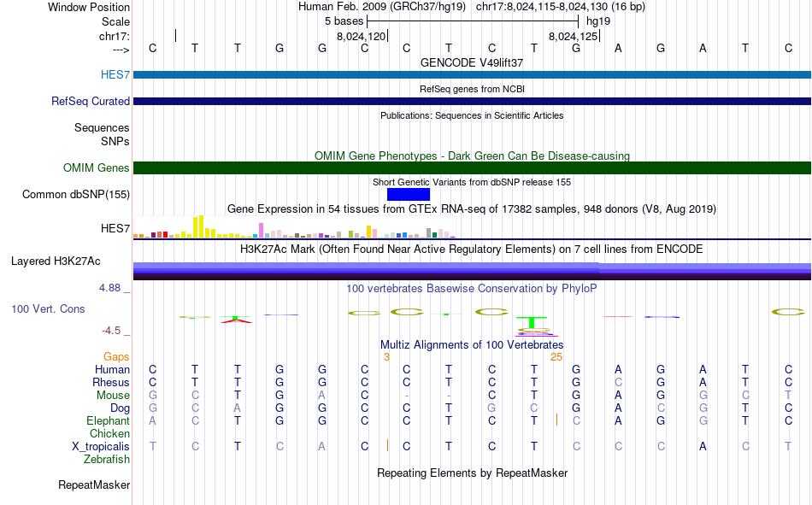Click chr17:8,024,115-8,024,130 coordinates text

click(x=561, y=7)
